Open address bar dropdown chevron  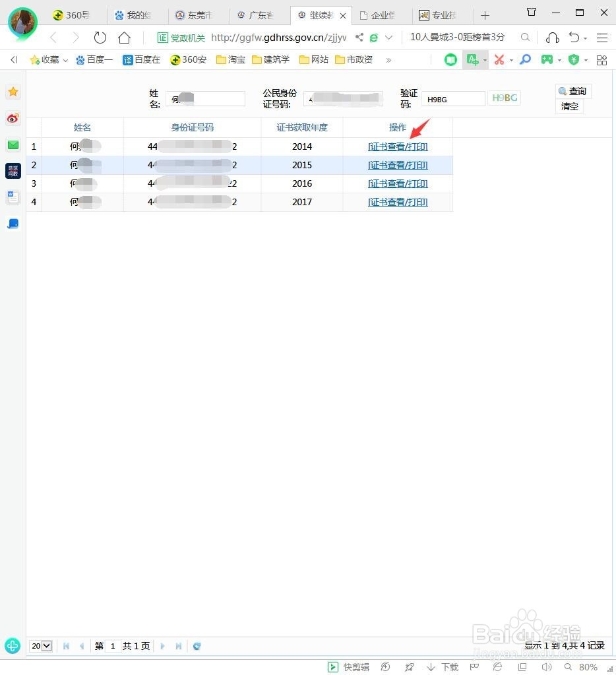[x=389, y=38]
